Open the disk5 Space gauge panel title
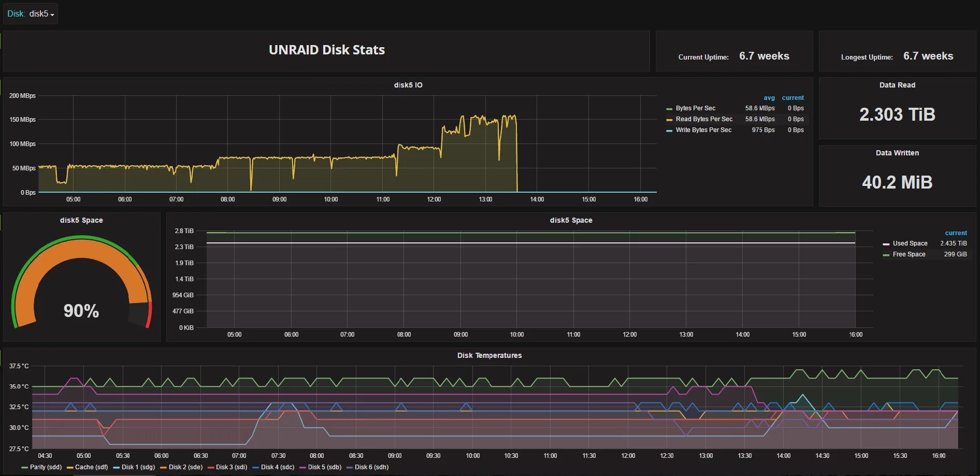 coord(81,220)
